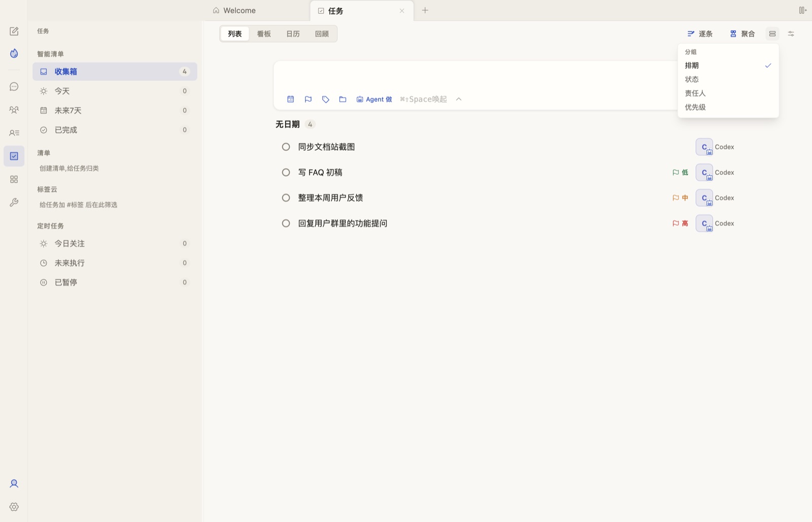Group tasks by 优先级
This screenshot has width=812, height=522.
pyautogui.click(x=728, y=107)
